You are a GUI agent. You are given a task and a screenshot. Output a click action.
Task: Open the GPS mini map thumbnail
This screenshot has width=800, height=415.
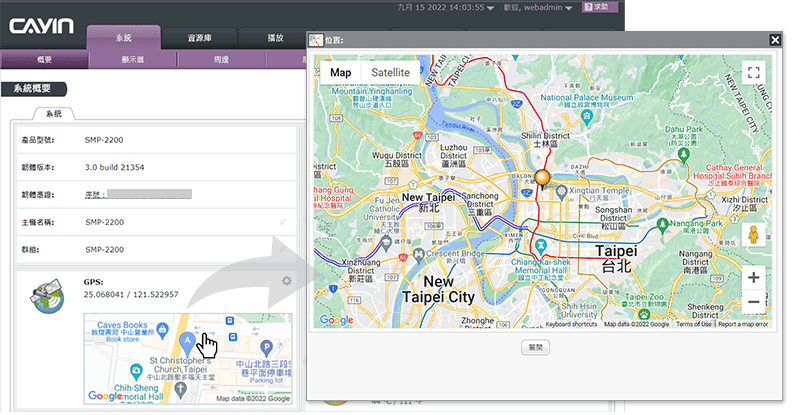tap(188, 358)
